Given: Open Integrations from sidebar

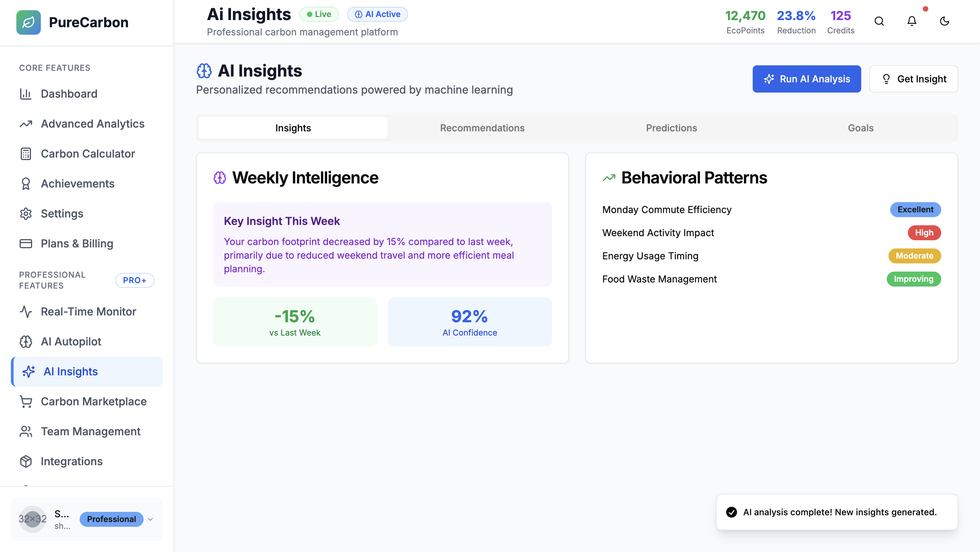Looking at the screenshot, I should (x=71, y=461).
